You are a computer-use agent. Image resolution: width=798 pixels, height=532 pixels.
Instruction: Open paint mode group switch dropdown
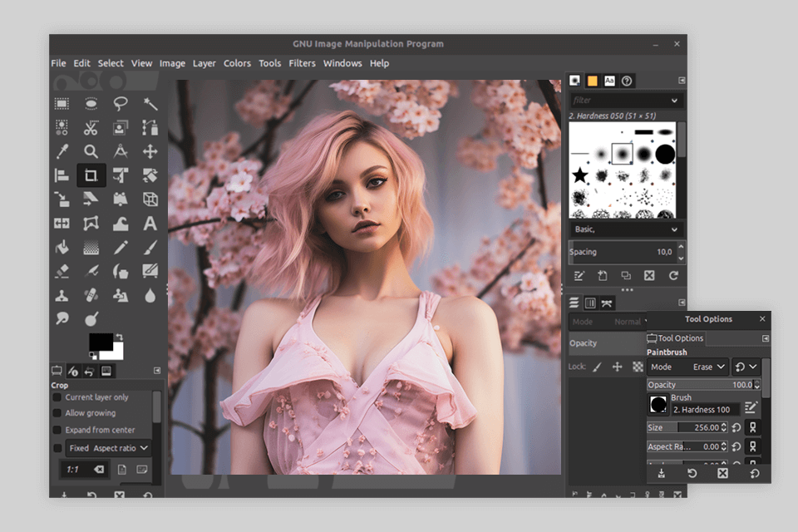click(x=746, y=367)
